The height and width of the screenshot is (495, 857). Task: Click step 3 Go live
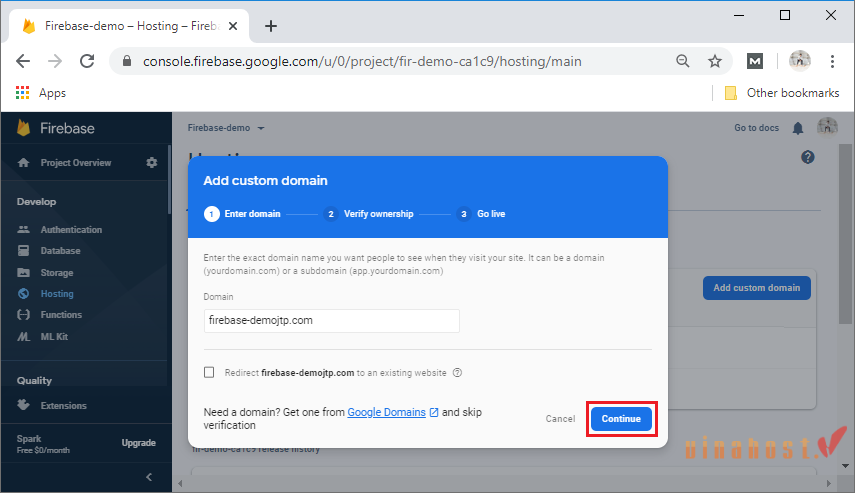pyautogui.click(x=481, y=214)
